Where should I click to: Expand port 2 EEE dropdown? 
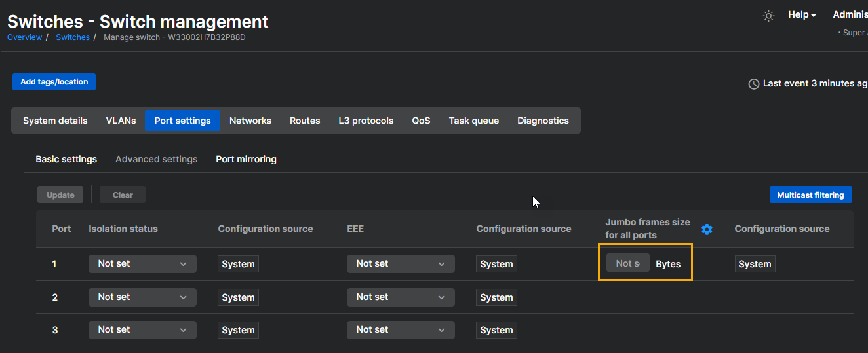pyautogui.click(x=401, y=297)
